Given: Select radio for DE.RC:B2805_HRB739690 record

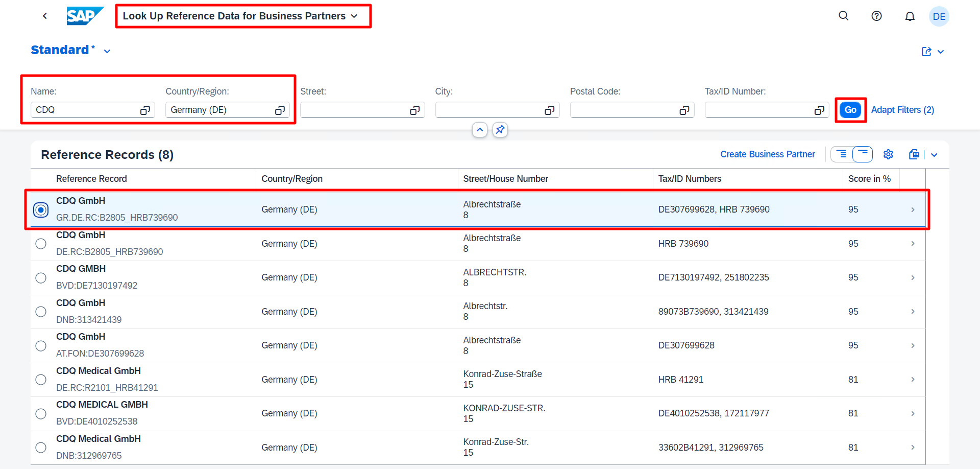Looking at the screenshot, I should pyautogui.click(x=41, y=244).
